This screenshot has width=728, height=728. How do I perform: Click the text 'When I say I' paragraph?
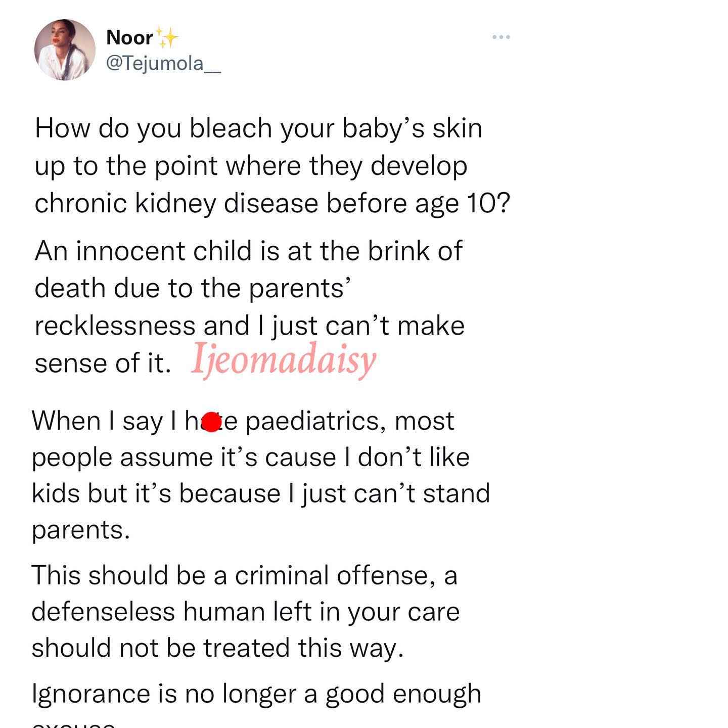pos(261,475)
